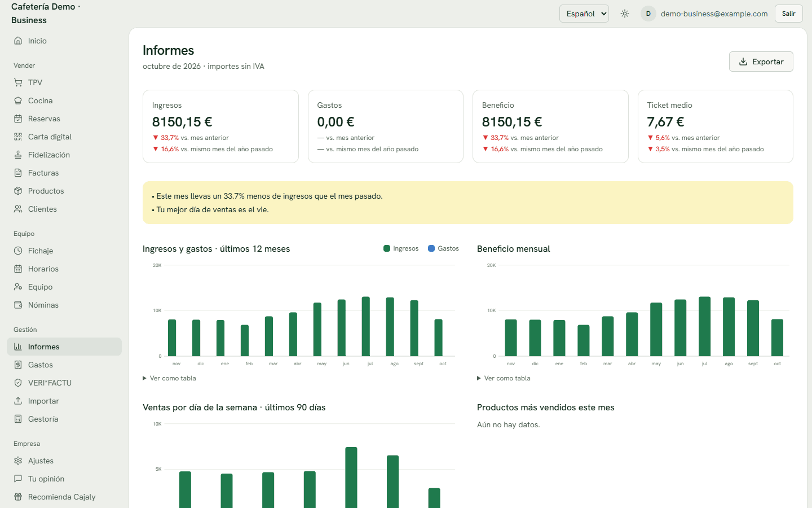Click the QR icon for Carta digital
This screenshot has height=508, width=812.
click(18, 137)
